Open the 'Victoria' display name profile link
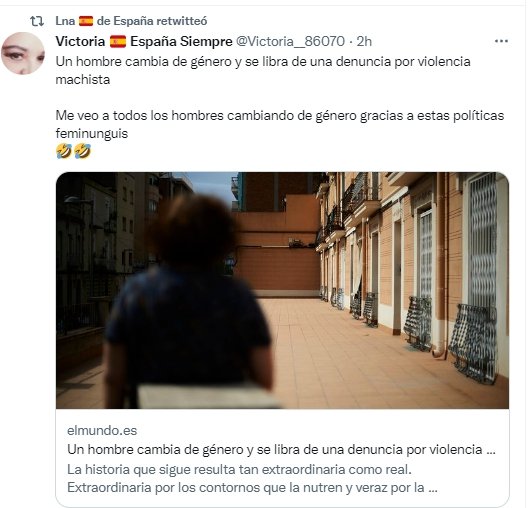Screen dimensions: 531x508 pos(80,41)
